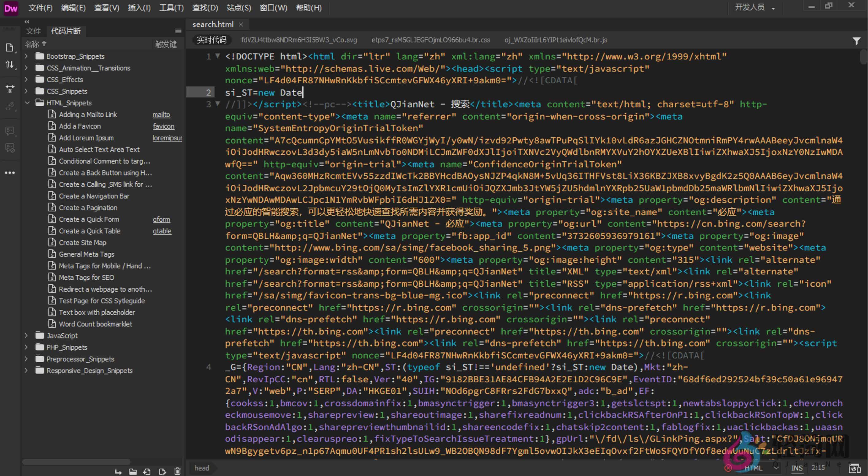
Task: Toggle INS mode in the status bar
Action: pos(797,468)
